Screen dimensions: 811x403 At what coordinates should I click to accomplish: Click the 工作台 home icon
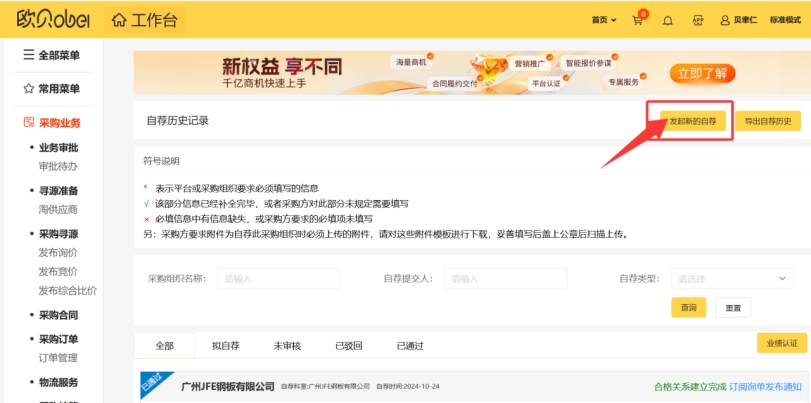119,20
